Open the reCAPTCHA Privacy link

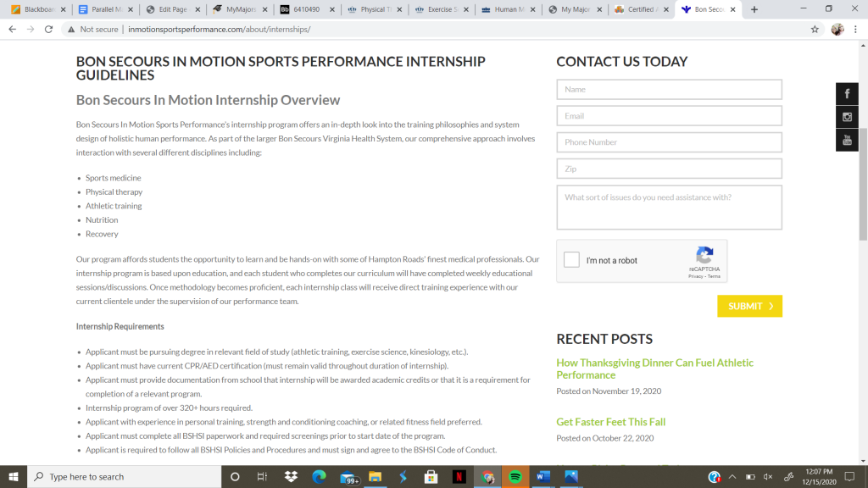(x=695, y=276)
